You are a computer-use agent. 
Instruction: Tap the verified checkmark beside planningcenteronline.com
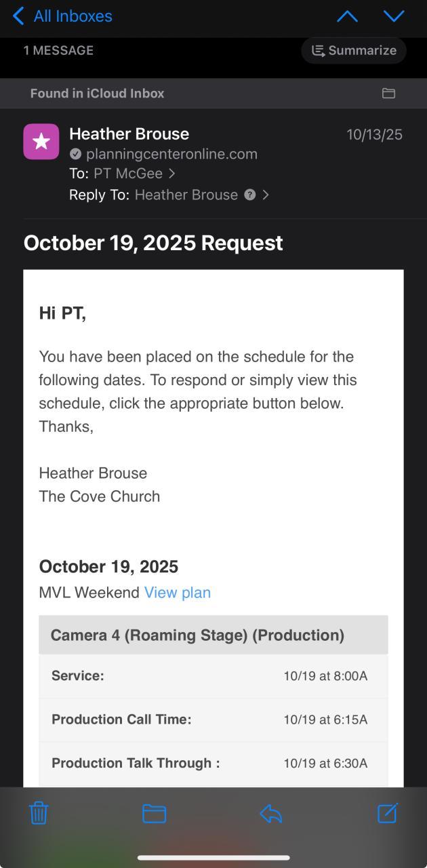pyautogui.click(x=76, y=154)
